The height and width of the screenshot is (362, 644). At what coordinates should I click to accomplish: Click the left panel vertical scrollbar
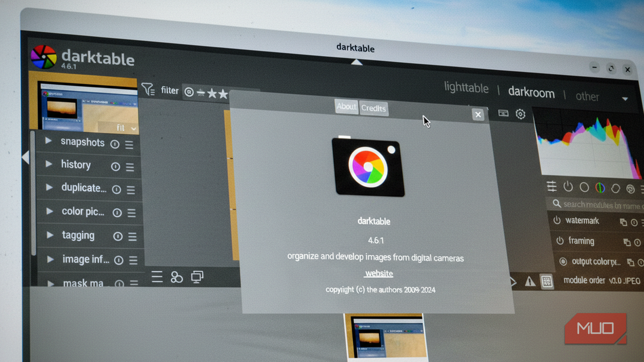click(x=33, y=193)
